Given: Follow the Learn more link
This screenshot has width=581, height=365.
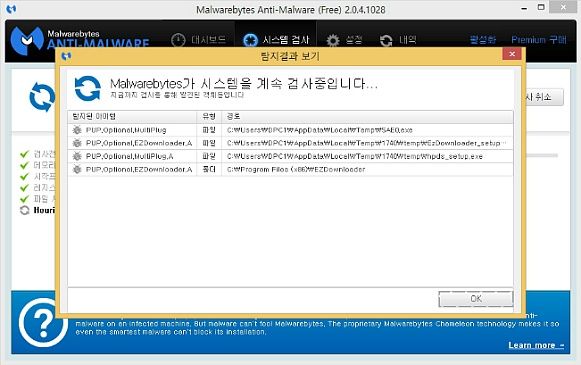Looking at the screenshot, I should point(536,345).
